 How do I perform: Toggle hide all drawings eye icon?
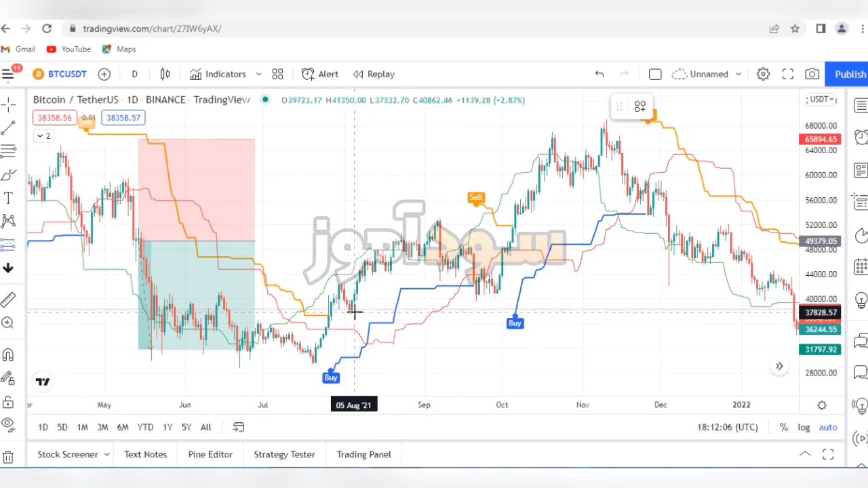pyautogui.click(x=8, y=426)
